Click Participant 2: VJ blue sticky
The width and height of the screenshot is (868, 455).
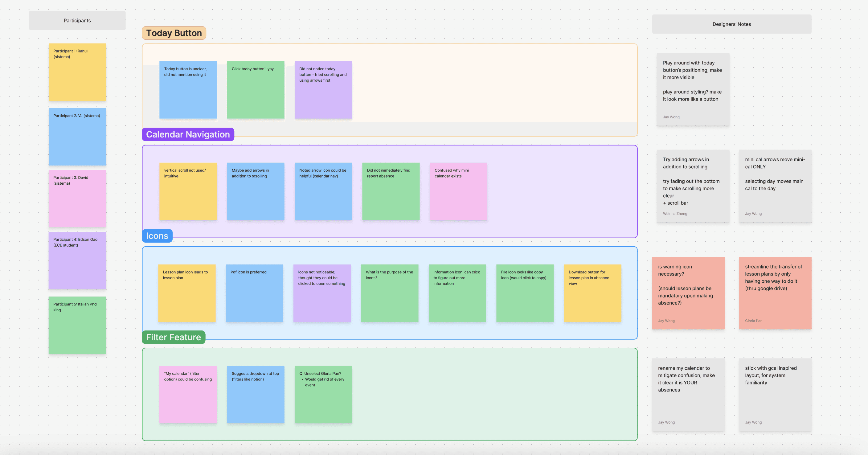(77, 137)
